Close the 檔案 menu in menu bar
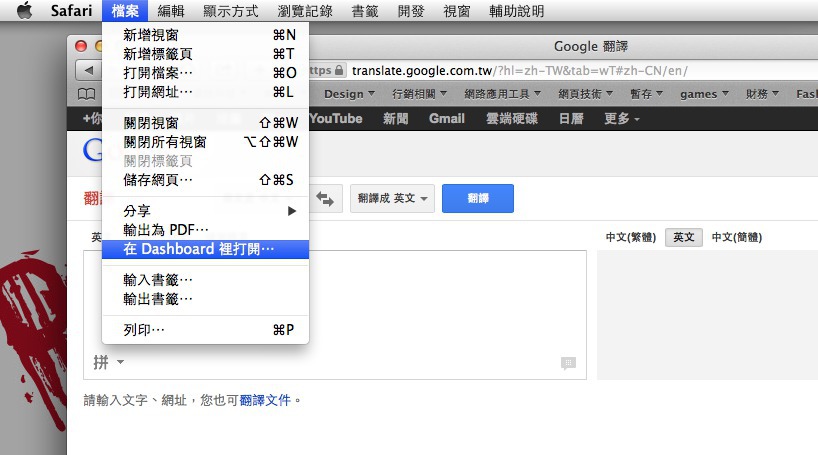The width and height of the screenshot is (818, 455). point(125,10)
